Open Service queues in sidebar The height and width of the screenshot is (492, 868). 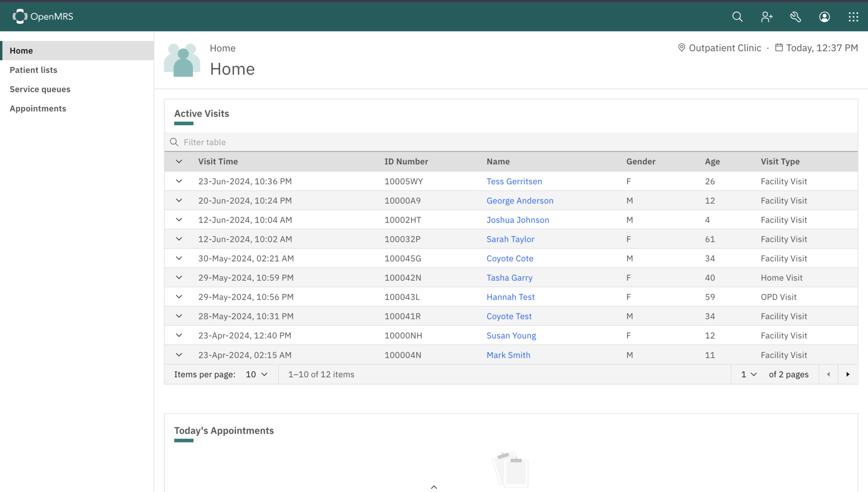coord(40,89)
